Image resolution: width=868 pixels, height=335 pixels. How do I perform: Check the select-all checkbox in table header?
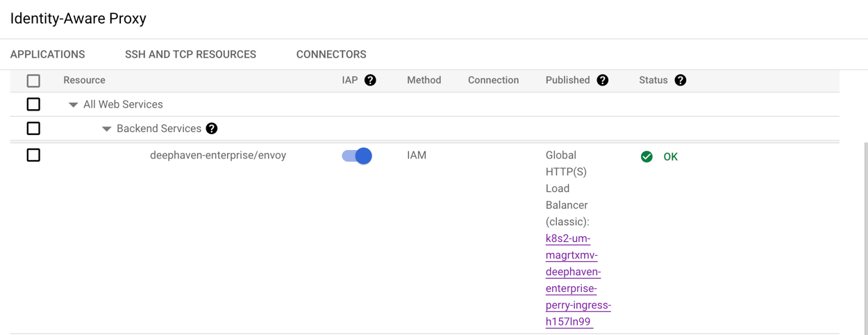pyautogui.click(x=33, y=81)
